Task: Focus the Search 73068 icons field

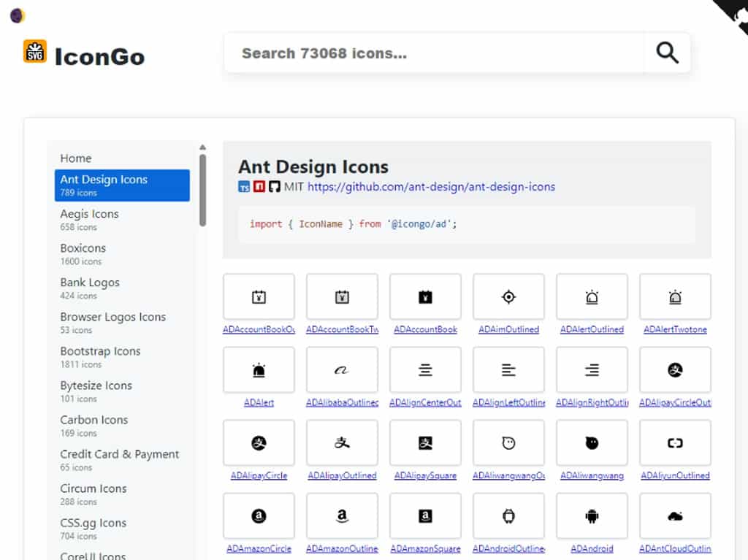Action: pyautogui.click(x=434, y=53)
